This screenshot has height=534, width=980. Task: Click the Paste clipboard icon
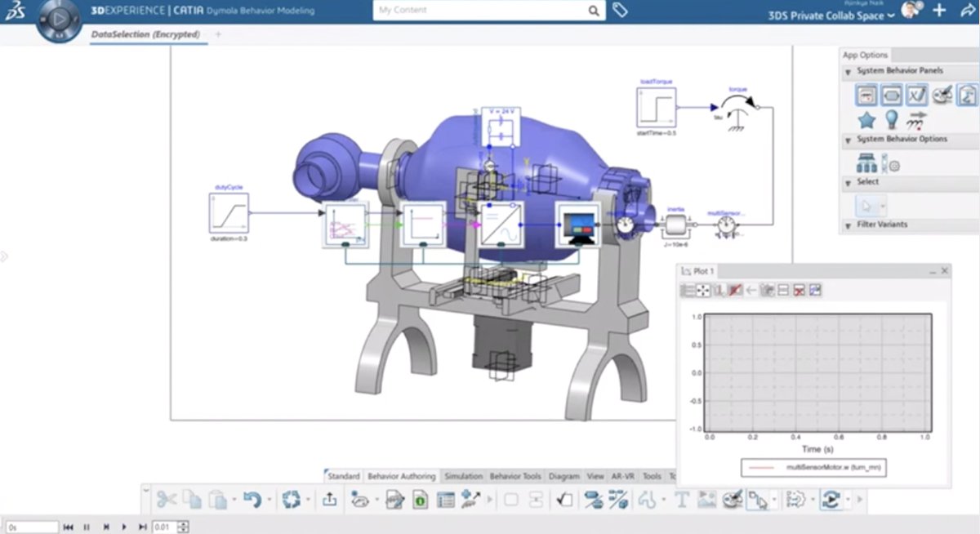217,499
